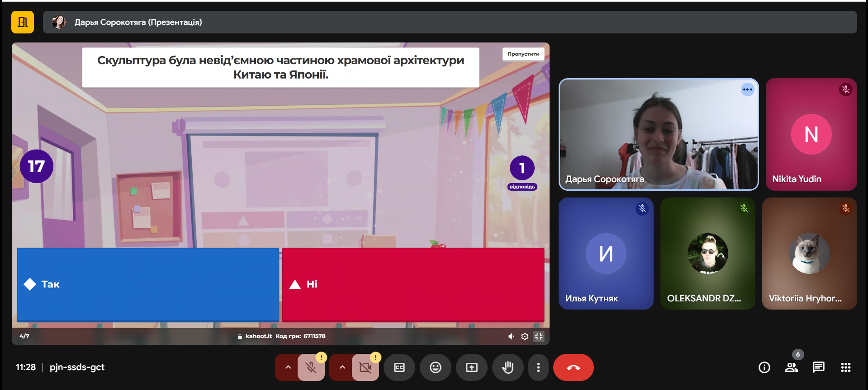The height and width of the screenshot is (390, 868).
Task: Select the red Ні answer
Action: tap(413, 284)
